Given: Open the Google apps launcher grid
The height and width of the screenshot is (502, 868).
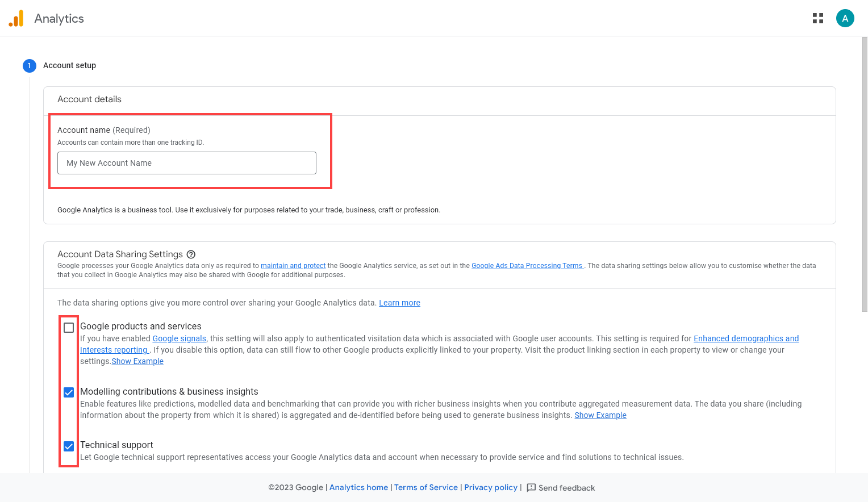Looking at the screenshot, I should [817, 18].
